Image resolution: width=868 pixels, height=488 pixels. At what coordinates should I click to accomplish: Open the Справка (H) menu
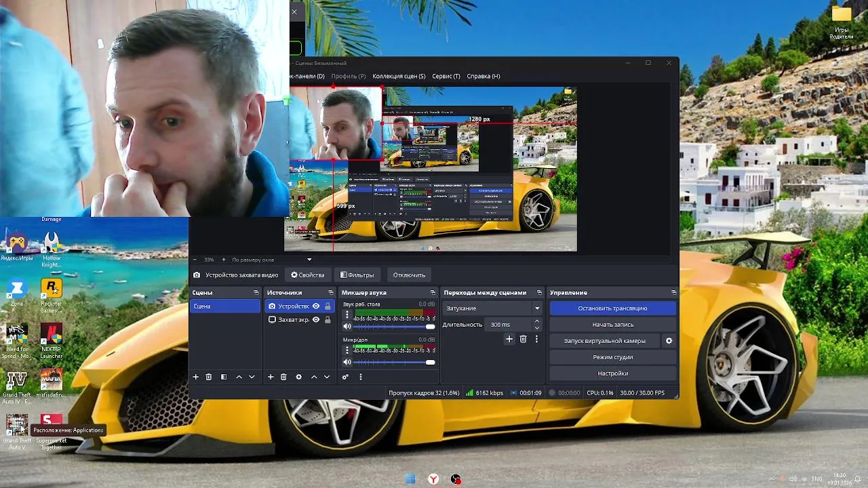tap(484, 76)
